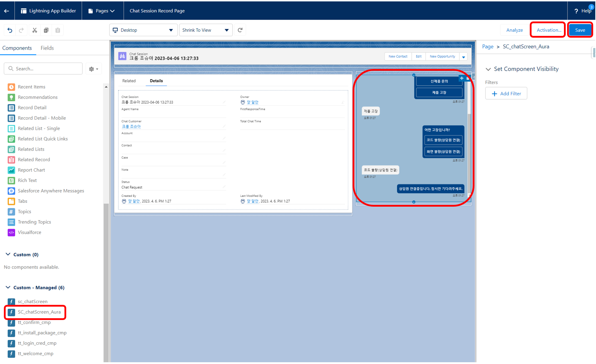
Task: Refresh the canvas preview
Action: (x=240, y=30)
